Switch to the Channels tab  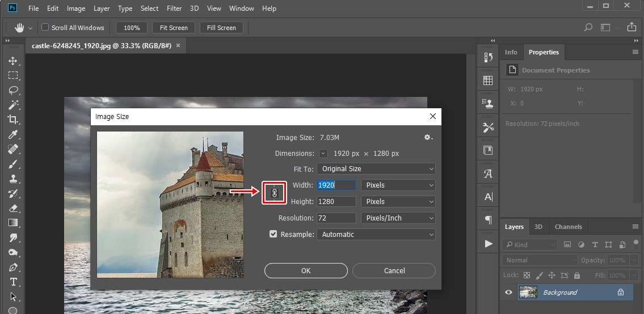tap(568, 227)
